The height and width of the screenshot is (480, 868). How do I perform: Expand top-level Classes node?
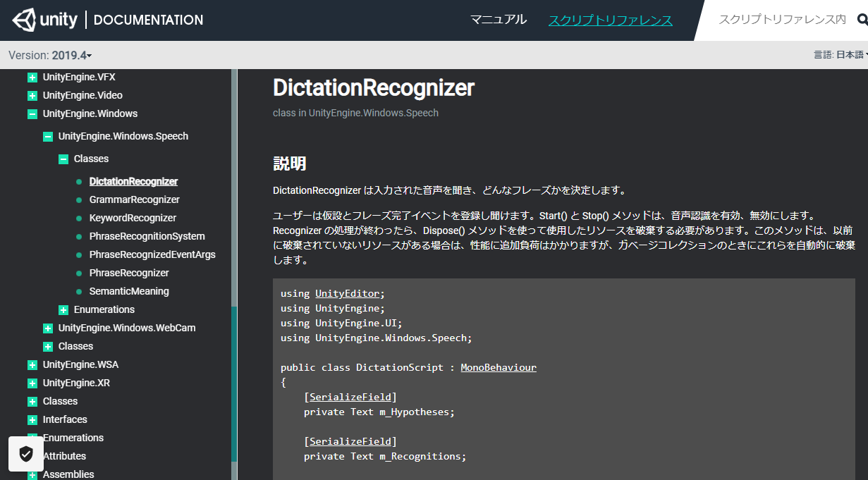click(32, 402)
